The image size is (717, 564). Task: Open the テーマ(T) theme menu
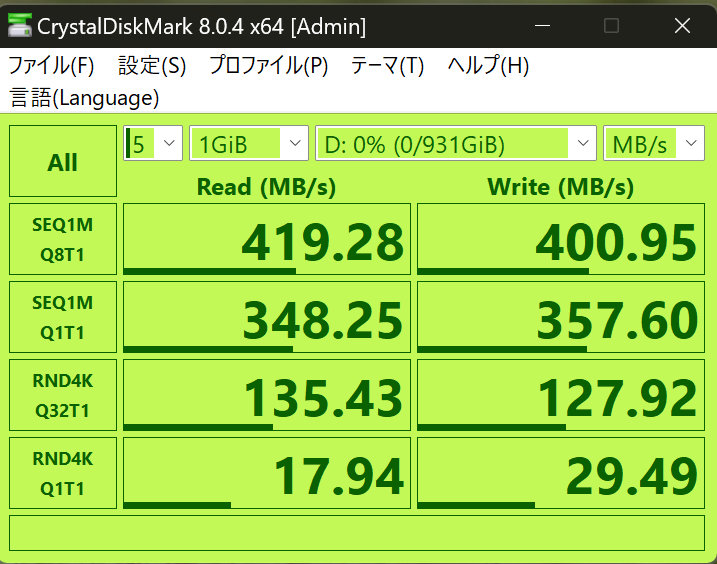tap(387, 66)
